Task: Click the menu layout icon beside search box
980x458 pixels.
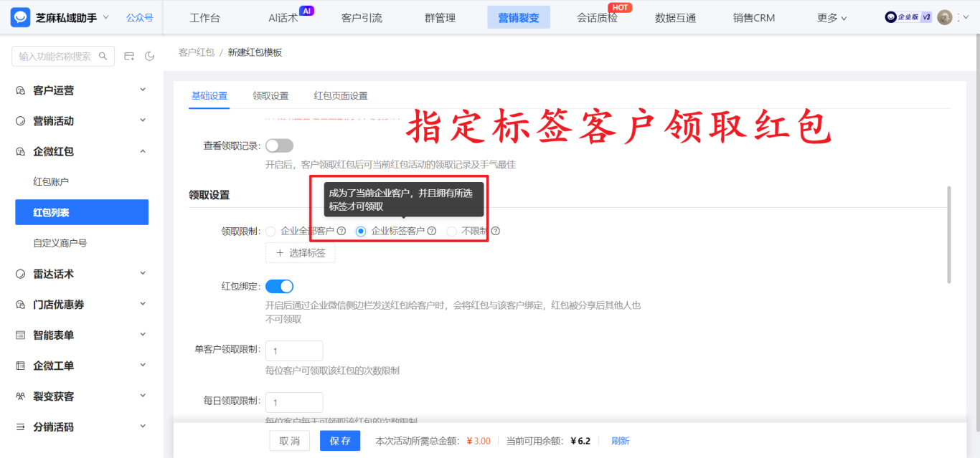Action: click(x=130, y=56)
